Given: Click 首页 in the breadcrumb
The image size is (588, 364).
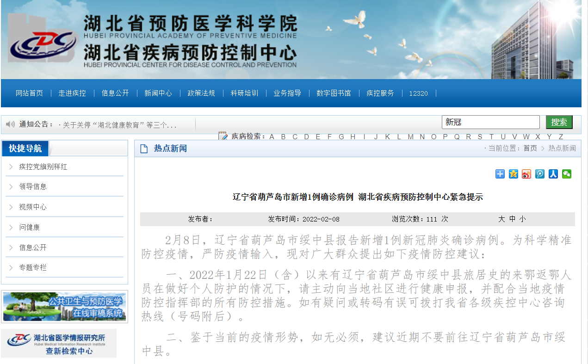Looking at the screenshot, I should pyautogui.click(x=530, y=148).
